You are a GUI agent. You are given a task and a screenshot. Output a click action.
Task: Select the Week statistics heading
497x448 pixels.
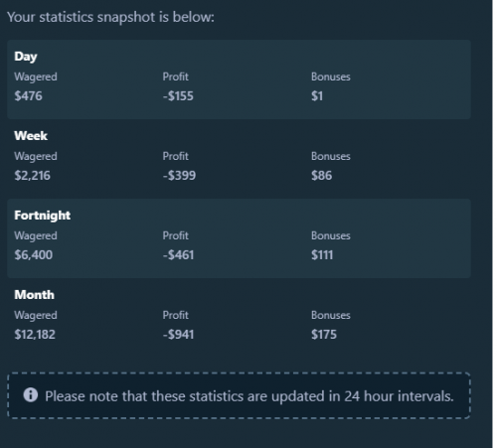click(x=31, y=136)
